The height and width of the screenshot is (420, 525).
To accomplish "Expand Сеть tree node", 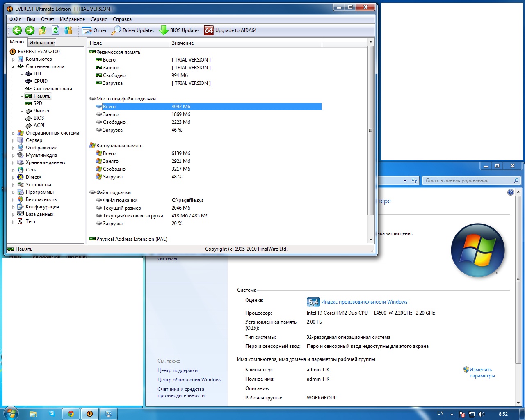I will point(13,170).
